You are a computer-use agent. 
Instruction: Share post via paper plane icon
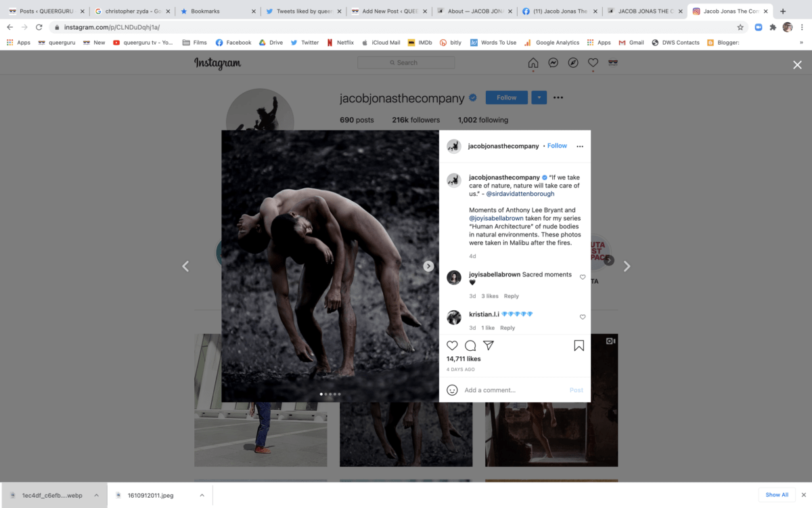pyautogui.click(x=489, y=345)
